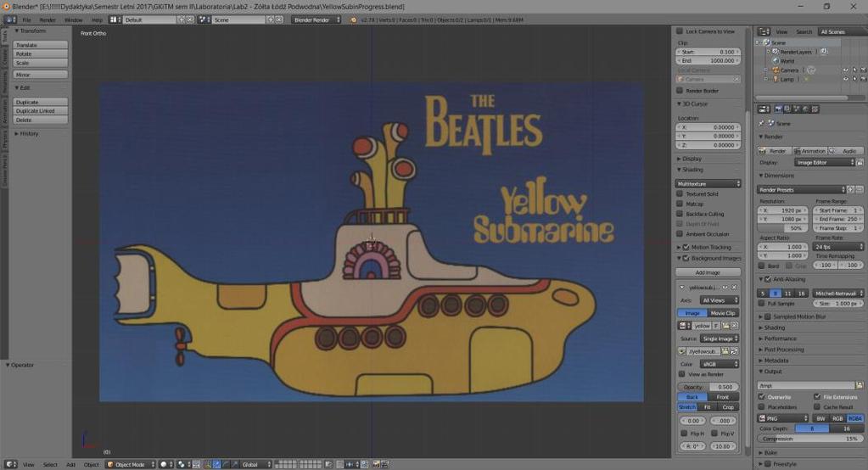This screenshot has width=868, height=470.
Task: Enable Ambient Occlusion checkbox
Action: tap(680, 233)
